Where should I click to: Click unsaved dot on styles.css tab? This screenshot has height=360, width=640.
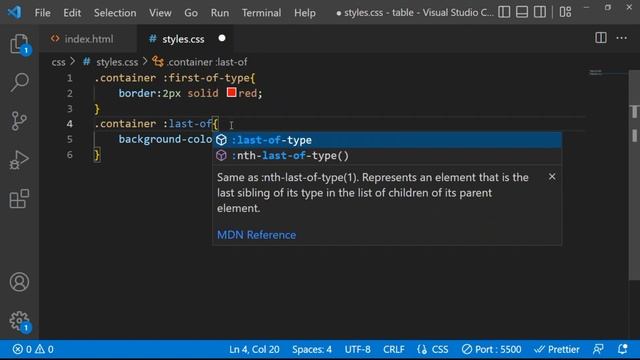(x=222, y=38)
